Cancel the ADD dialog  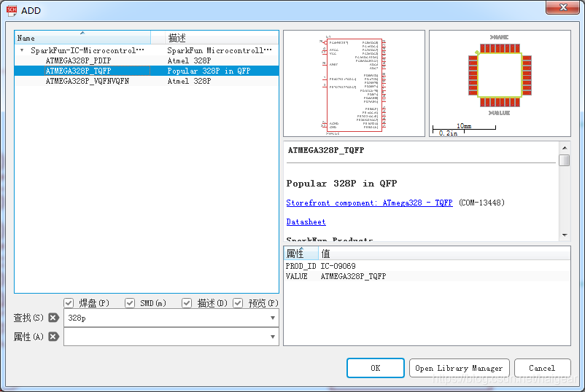click(x=542, y=368)
